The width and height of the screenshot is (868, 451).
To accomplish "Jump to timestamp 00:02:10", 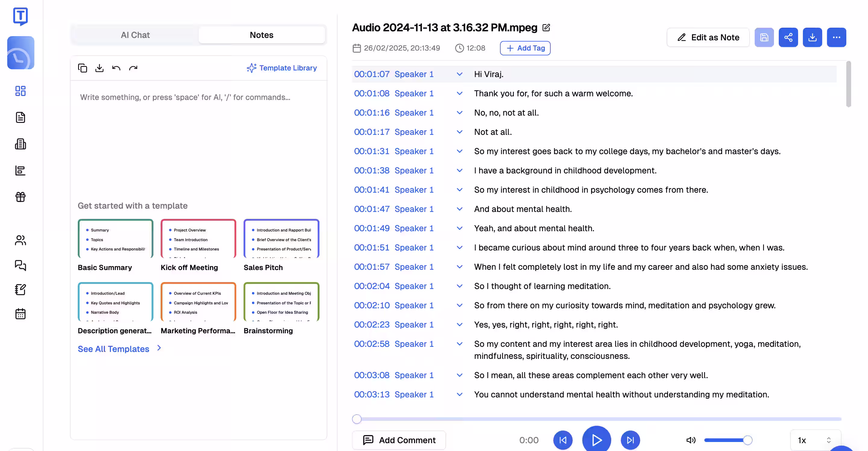I will click(x=372, y=305).
